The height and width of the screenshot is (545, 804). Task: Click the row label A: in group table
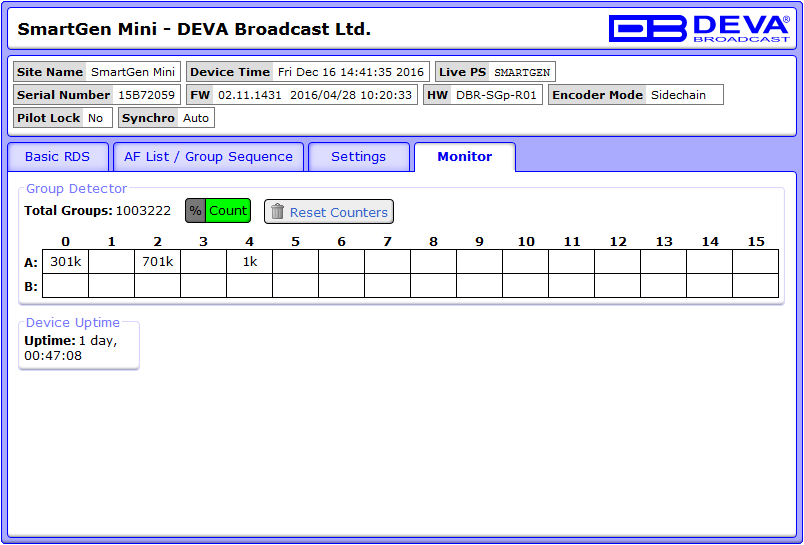(x=31, y=263)
